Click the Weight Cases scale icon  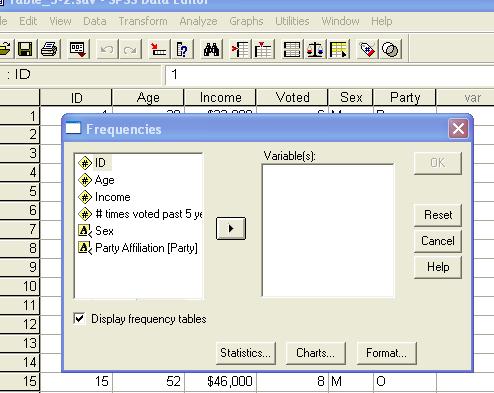pos(315,49)
